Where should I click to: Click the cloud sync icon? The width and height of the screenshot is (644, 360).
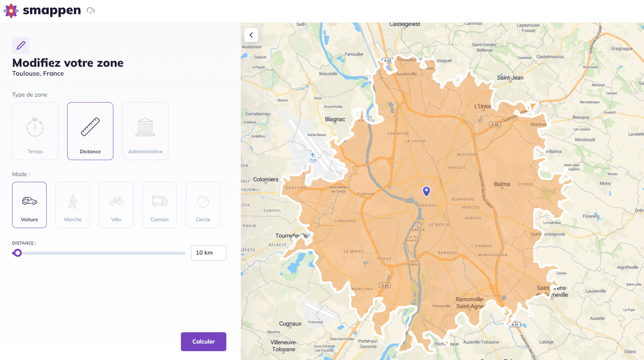(91, 10)
